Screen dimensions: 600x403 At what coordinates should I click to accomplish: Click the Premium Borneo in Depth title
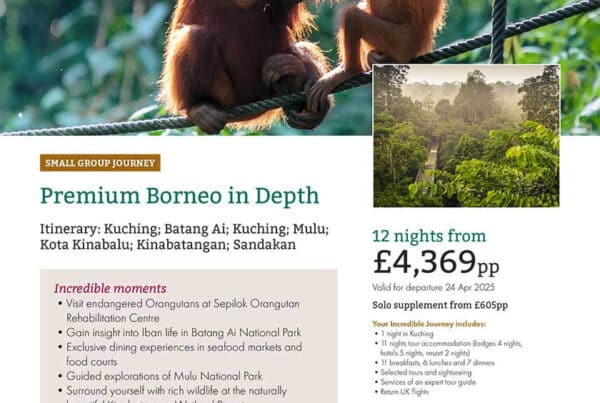179,196
